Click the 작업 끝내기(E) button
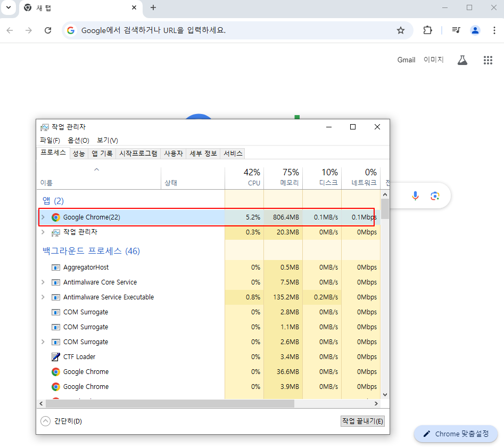This screenshot has height=447, width=504. click(362, 421)
